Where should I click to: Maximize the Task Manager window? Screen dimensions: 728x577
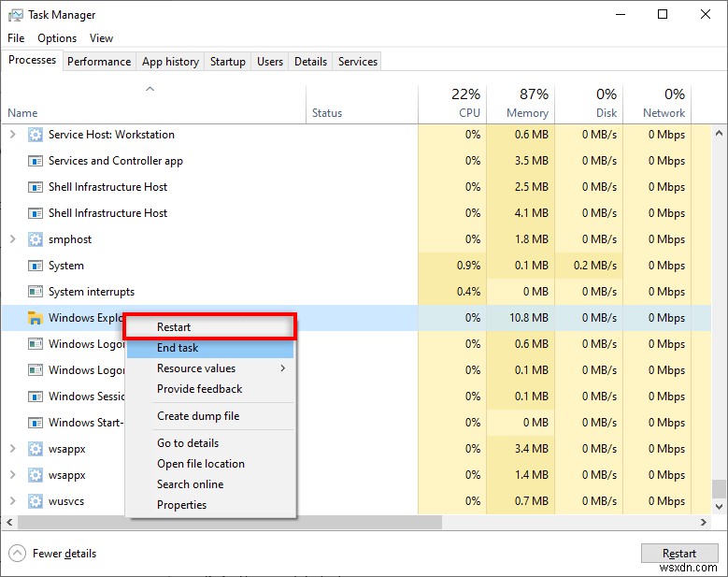(x=663, y=14)
